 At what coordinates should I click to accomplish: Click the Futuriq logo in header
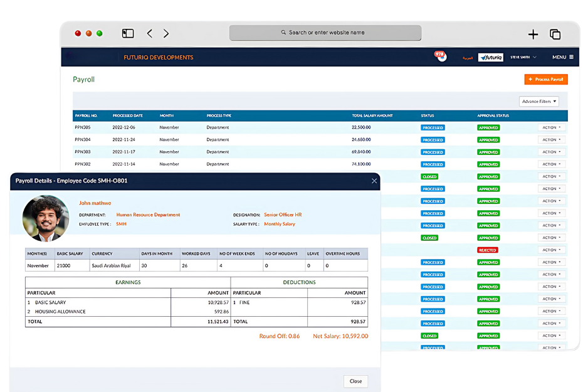(490, 57)
